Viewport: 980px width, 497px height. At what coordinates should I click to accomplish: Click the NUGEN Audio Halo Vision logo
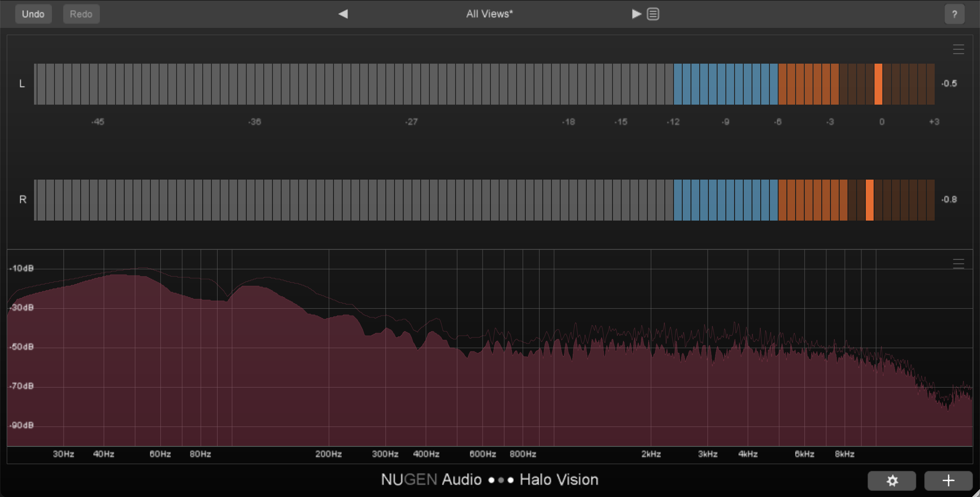point(489,480)
